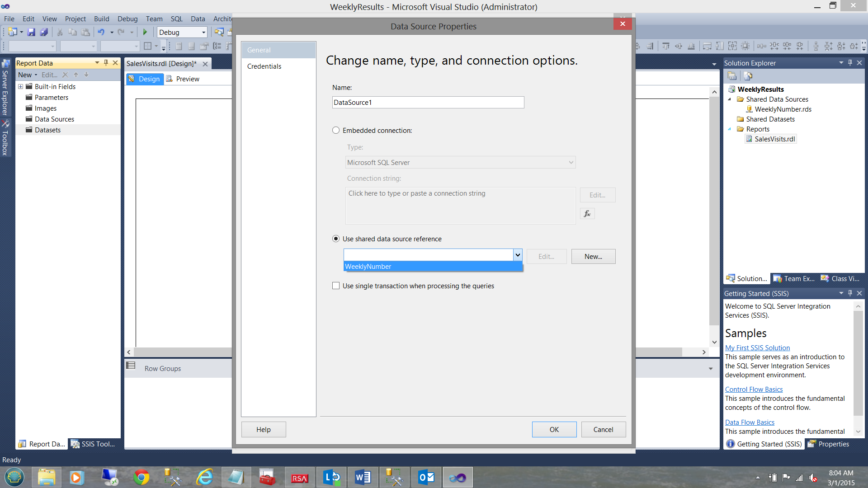Open Outlook from the taskbar
The height and width of the screenshot is (488, 868).
tap(426, 478)
